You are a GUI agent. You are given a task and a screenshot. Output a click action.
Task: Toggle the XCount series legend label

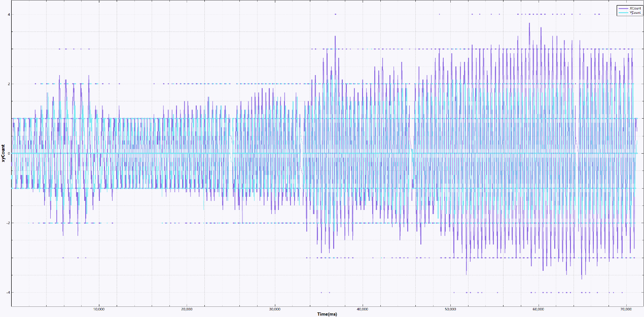coord(635,8)
